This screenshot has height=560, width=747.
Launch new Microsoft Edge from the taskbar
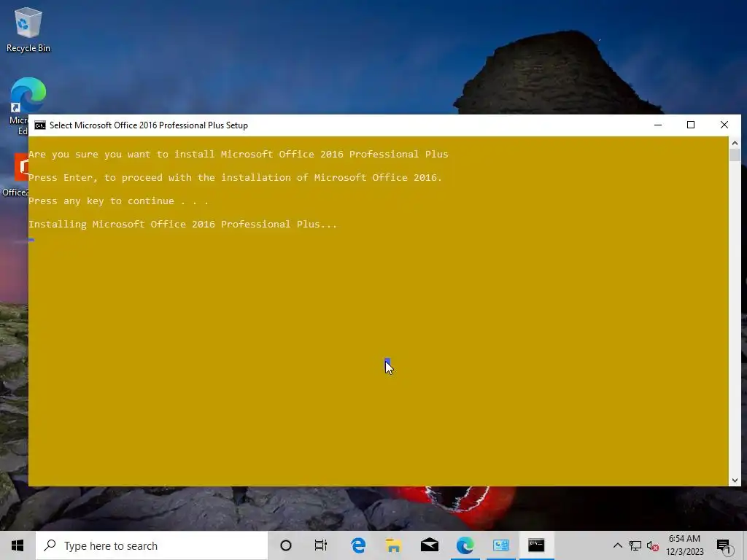pyautogui.click(x=465, y=545)
